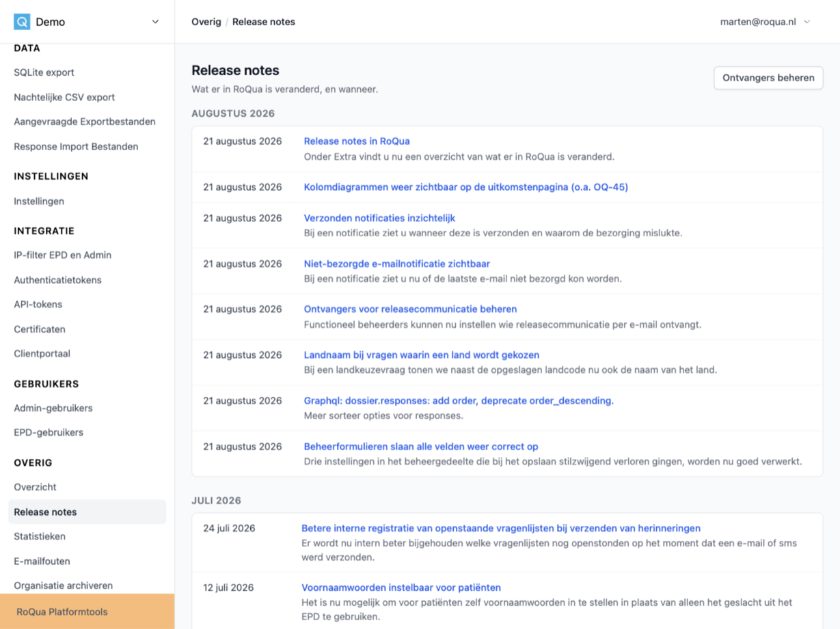Open the marten@roqua.nl user menu chevron
The width and height of the screenshot is (840, 629).
pyautogui.click(x=807, y=22)
